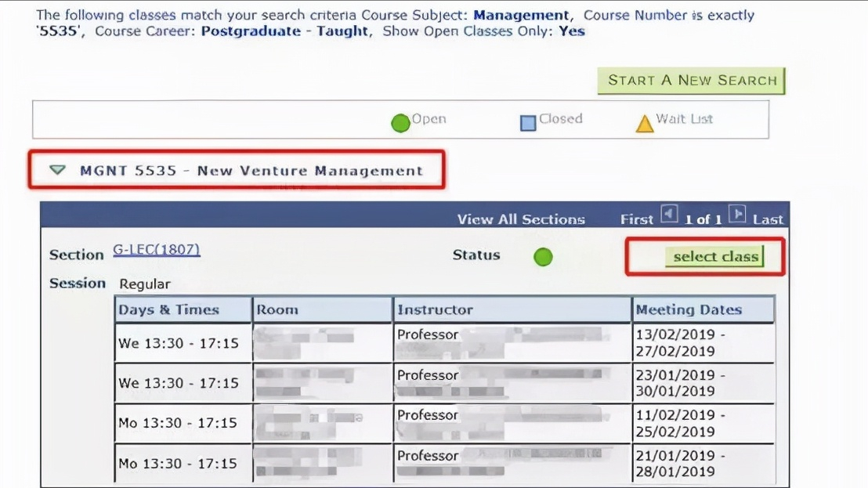Click the Section label
Screen dimensions: 868x488
77,255
